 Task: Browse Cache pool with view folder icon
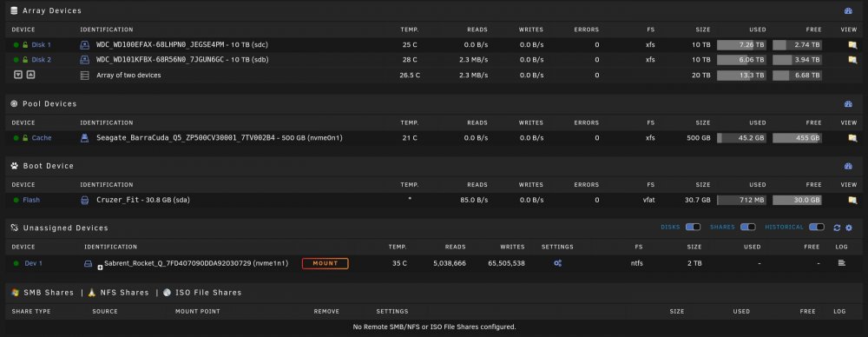(x=852, y=138)
